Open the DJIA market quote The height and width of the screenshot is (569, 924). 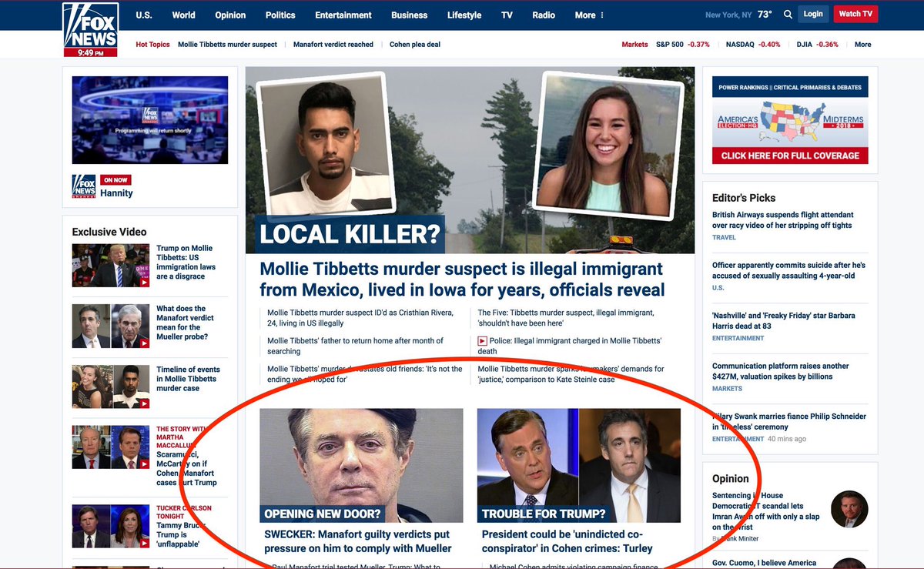818,45
